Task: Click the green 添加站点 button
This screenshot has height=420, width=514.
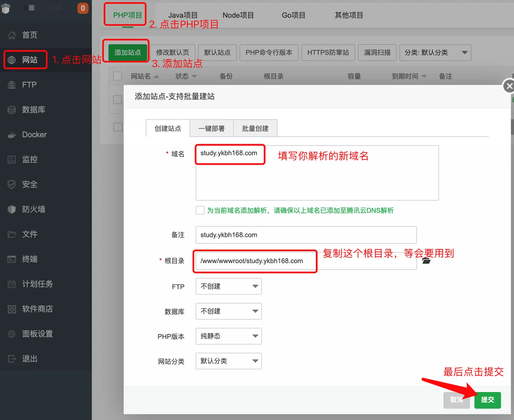Action: (x=127, y=52)
